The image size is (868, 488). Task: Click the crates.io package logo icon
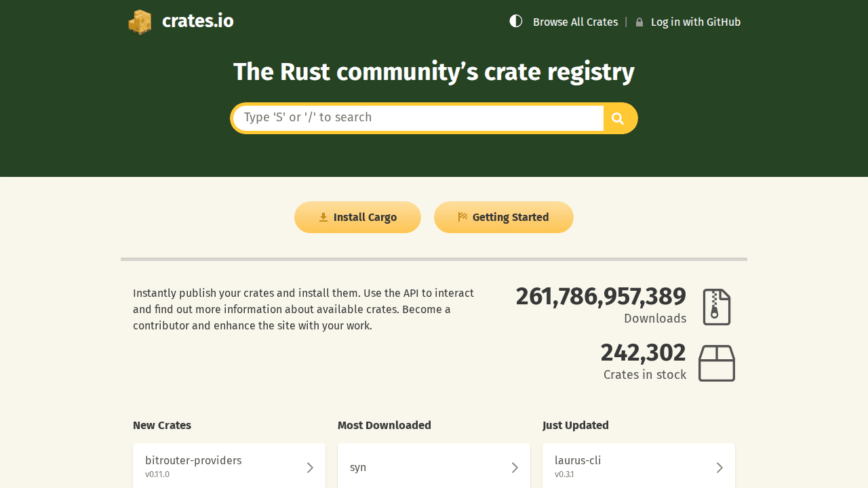click(x=139, y=22)
